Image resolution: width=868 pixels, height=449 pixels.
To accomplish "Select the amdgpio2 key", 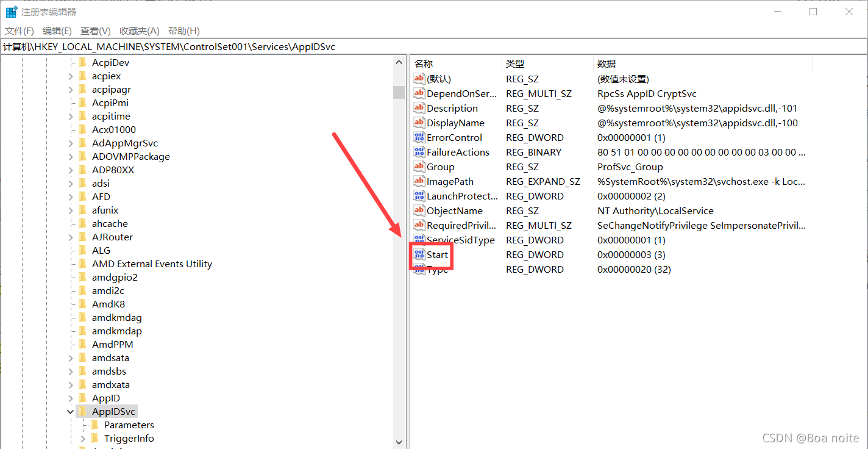I will tap(115, 277).
